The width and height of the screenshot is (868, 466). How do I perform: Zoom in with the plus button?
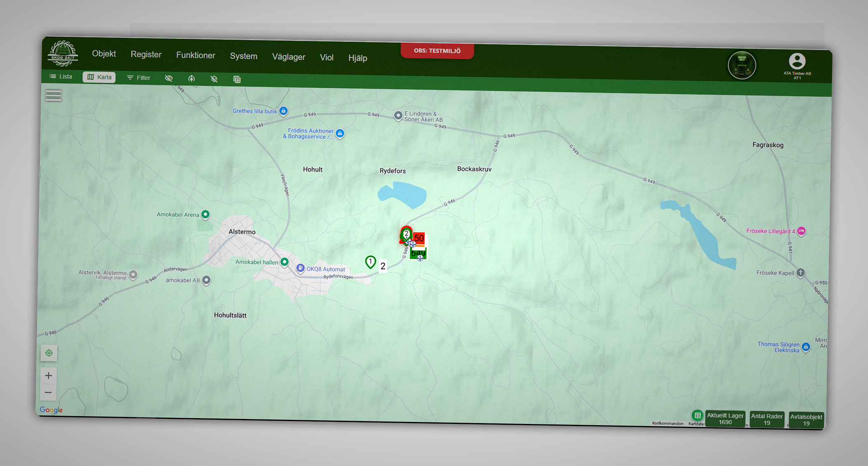coord(49,375)
